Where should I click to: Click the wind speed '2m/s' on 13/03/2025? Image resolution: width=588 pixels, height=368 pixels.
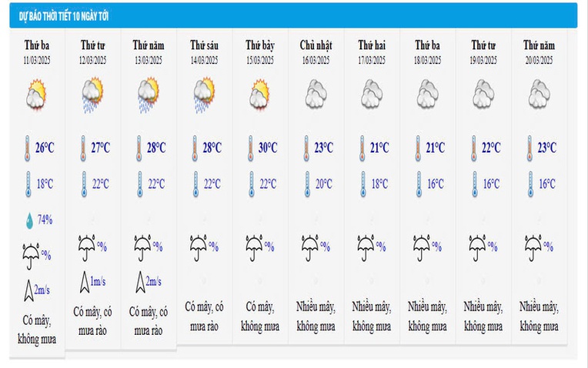click(x=154, y=281)
